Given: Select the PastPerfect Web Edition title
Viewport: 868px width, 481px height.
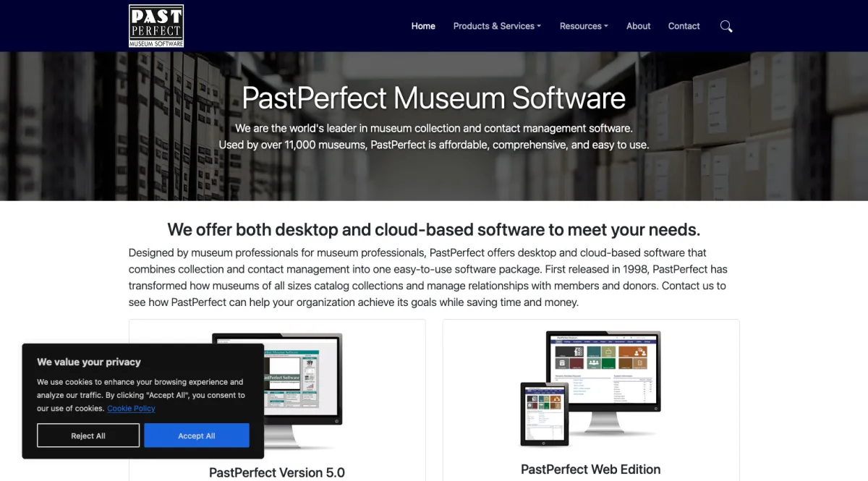Looking at the screenshot, I should click(x=591, y=469).
